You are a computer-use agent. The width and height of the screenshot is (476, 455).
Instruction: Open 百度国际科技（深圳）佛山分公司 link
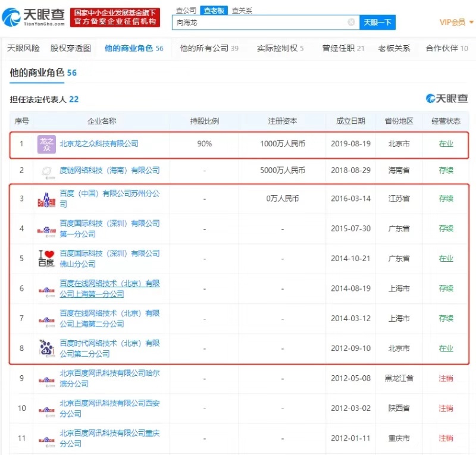(109, 259)
